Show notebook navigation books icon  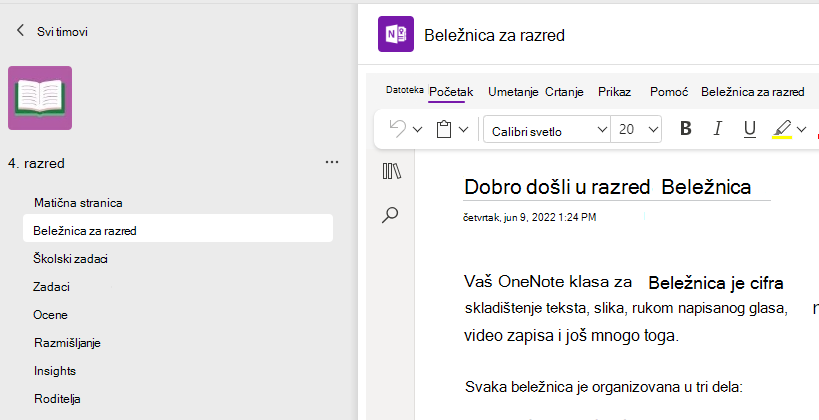(391, 171)
